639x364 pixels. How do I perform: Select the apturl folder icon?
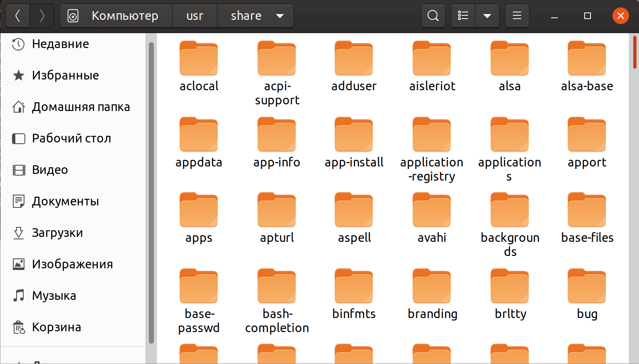277,210
